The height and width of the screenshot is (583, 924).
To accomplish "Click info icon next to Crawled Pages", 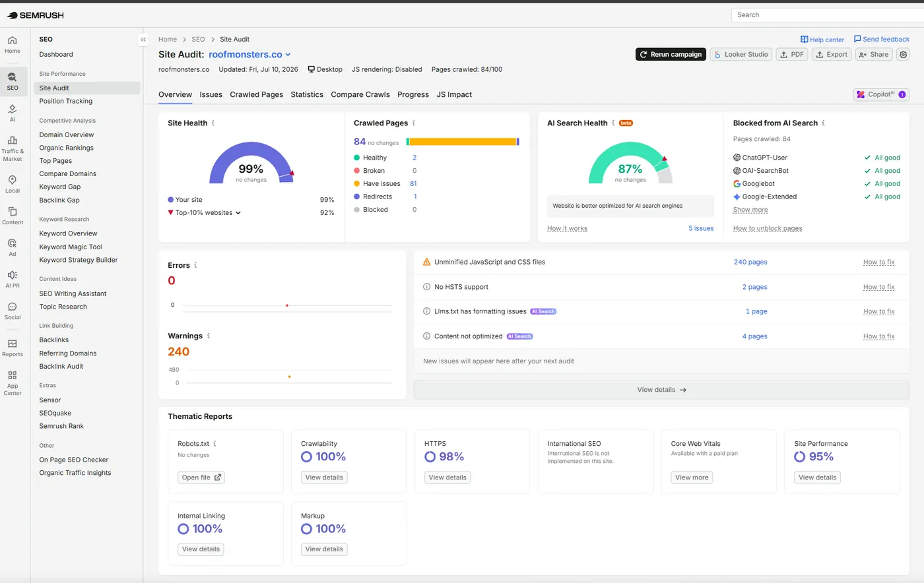I will (414, 123).
